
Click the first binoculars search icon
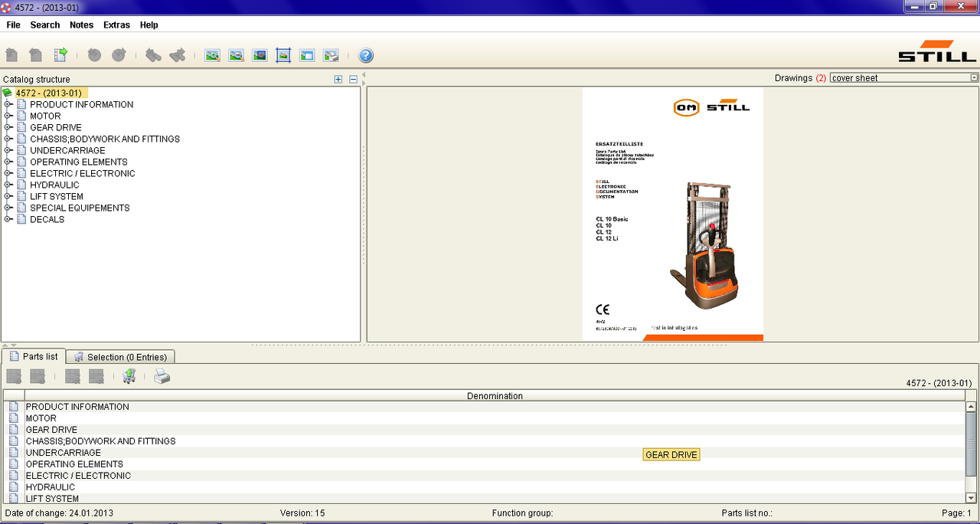click(153, 55)
